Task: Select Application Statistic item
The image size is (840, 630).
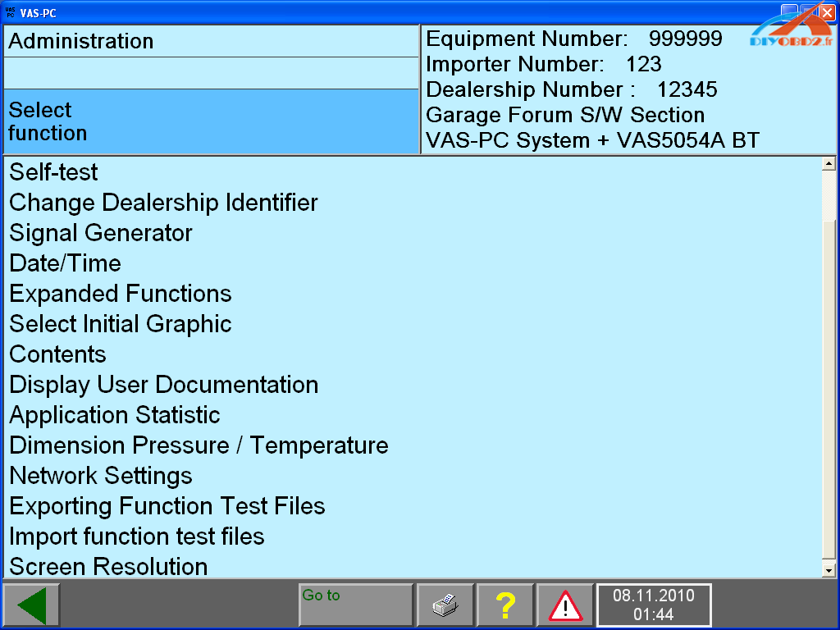Action: pyautogui.click(x=115, y=415)
